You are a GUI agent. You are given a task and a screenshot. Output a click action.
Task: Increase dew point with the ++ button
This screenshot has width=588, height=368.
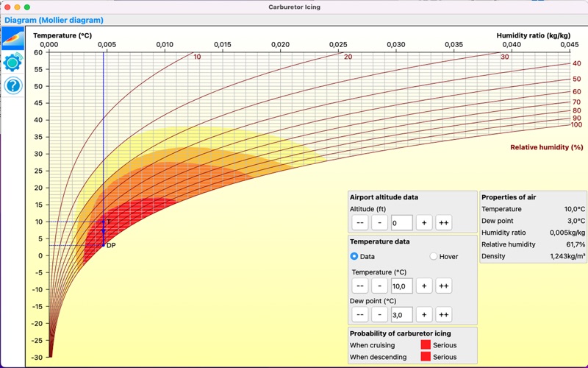pos(444,315)
